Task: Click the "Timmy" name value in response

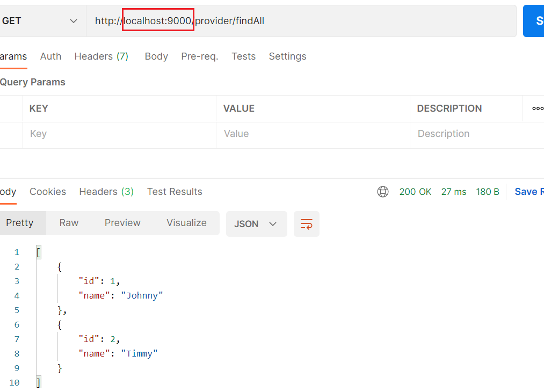Action: 139,353
